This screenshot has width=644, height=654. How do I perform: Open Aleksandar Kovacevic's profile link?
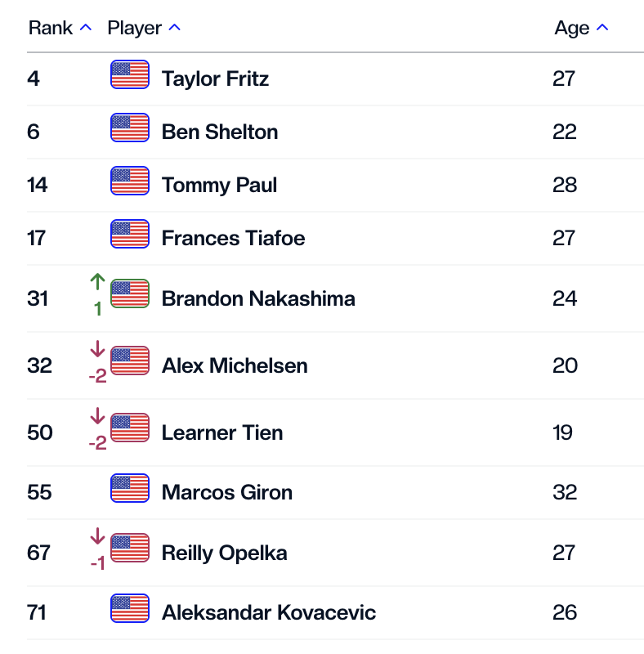[x=269, y=612]
